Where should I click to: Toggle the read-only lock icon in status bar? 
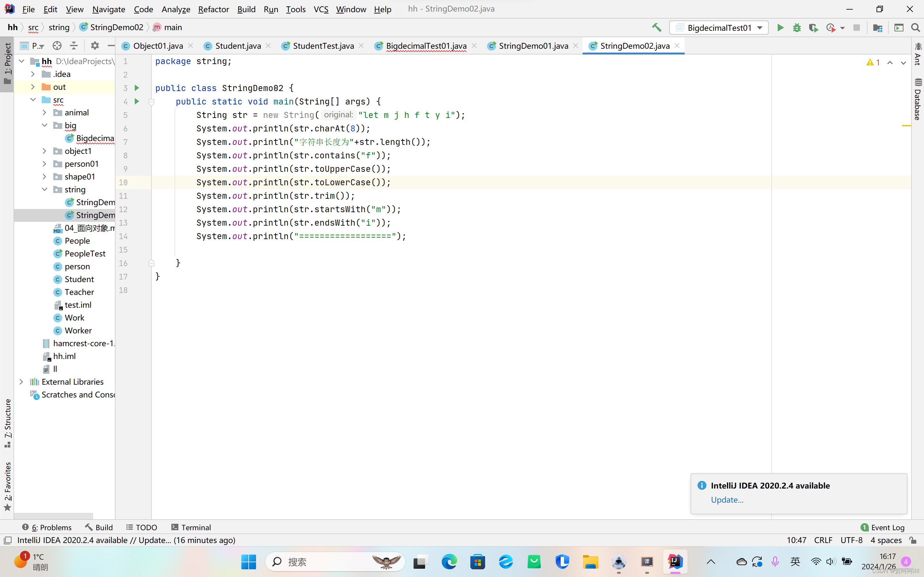pyautogui.click(x=913, y=540)
